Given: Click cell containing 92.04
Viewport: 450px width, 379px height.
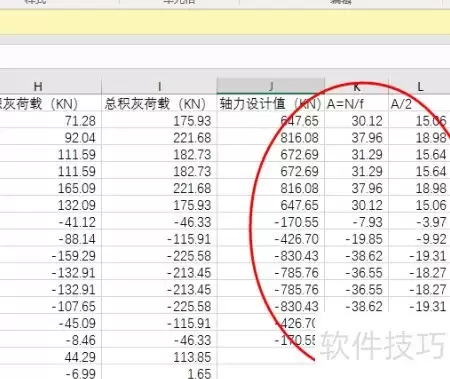Looking at the screenshot, I should pos(51,137).
